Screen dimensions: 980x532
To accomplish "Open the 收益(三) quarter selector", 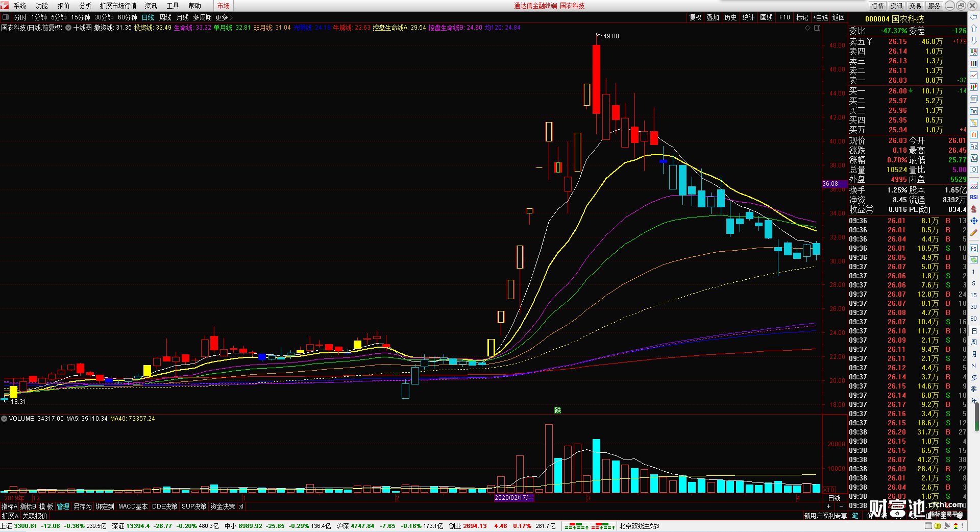I will coord(862,209).
